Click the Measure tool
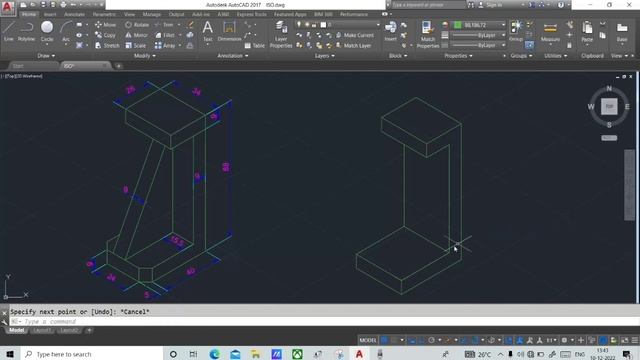 (x=550, y=31)
